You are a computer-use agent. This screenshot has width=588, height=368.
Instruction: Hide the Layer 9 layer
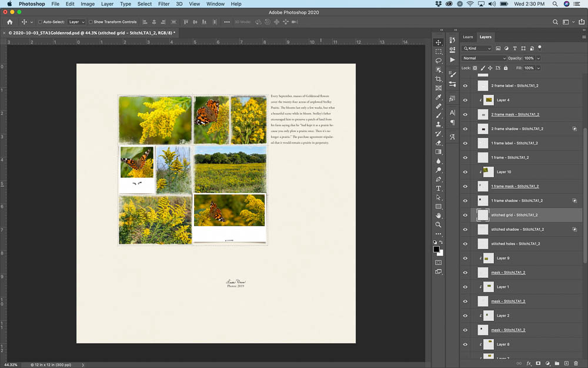click(465, 258)
